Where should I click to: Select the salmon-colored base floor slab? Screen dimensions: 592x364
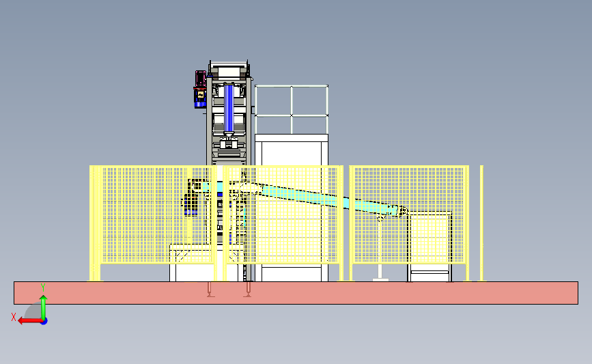click(x=296, y=293)
